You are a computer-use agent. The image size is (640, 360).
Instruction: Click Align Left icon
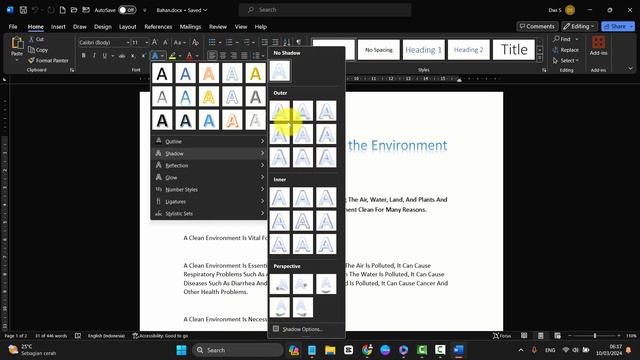click(212, 56)
